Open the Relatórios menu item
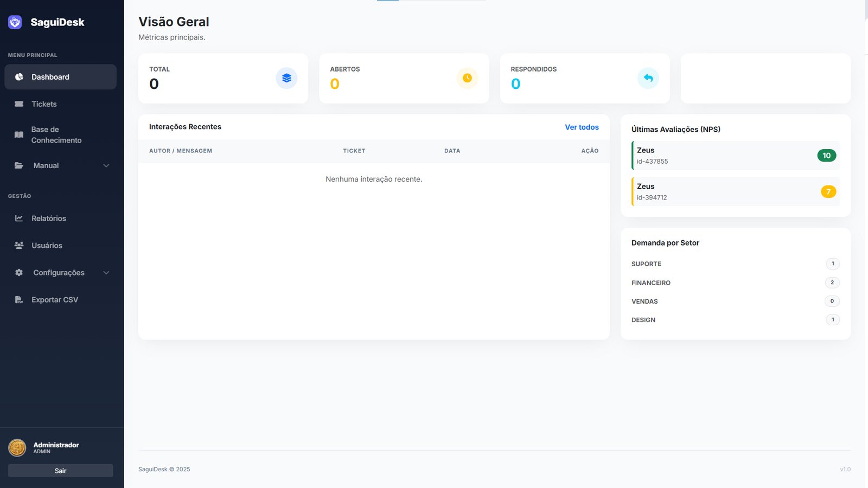868x488 pixels. click(49, 219)
